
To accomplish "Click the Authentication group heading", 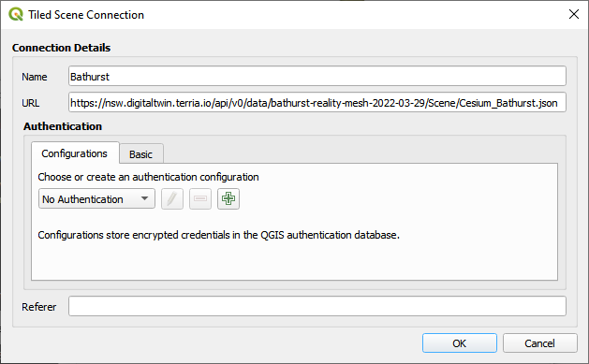I will pos(63,126).
